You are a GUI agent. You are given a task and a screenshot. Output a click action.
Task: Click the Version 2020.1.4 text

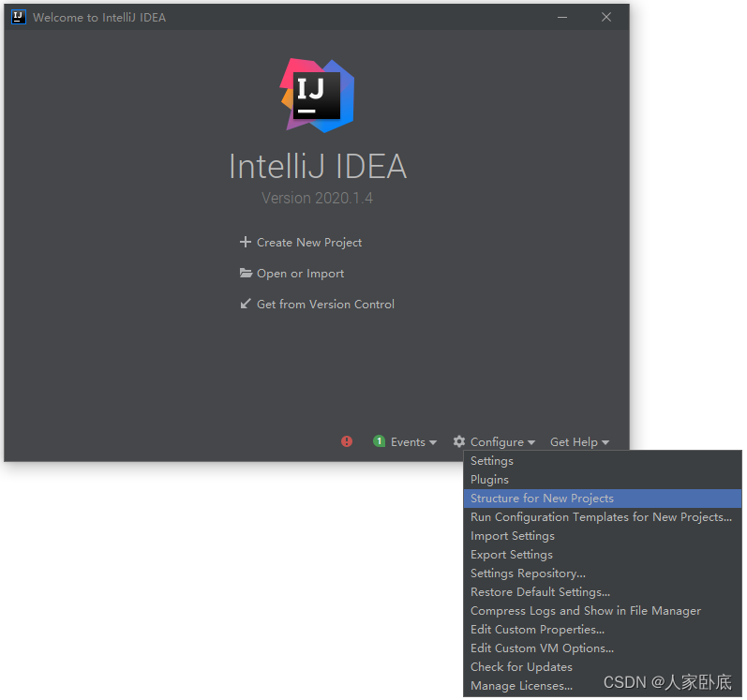[x=318, y=199]
